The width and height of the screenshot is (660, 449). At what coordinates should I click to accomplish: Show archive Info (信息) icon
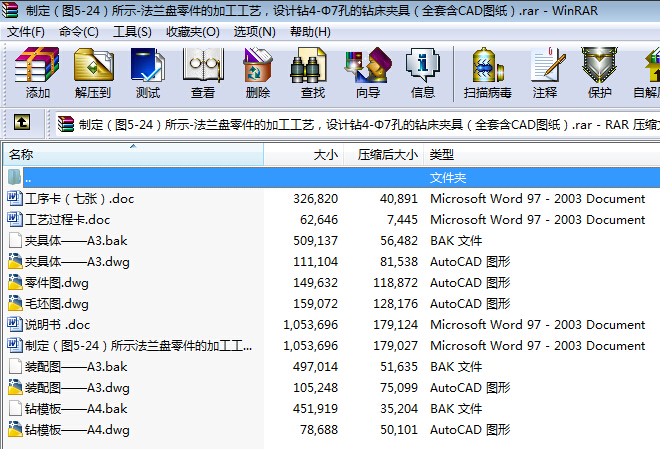[423, 65]
